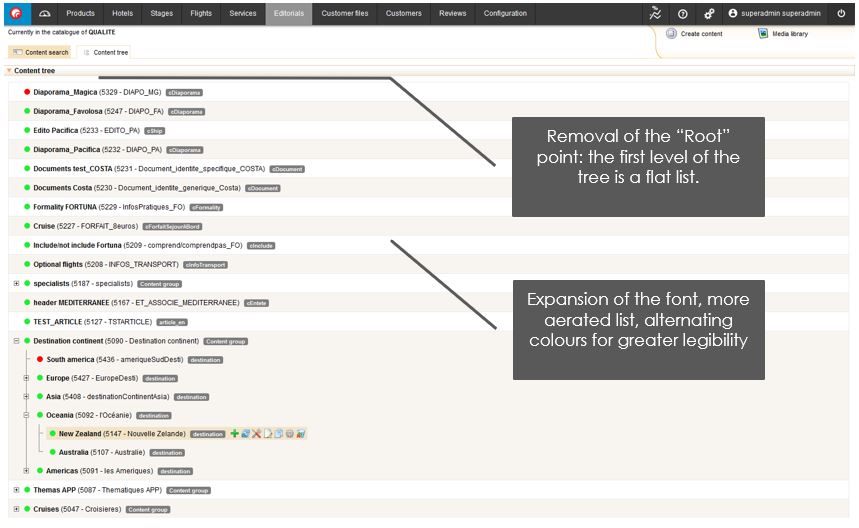Open settings gears icon in top bar
This screenshot has height=528, width=859.
[x=709, y=14]
